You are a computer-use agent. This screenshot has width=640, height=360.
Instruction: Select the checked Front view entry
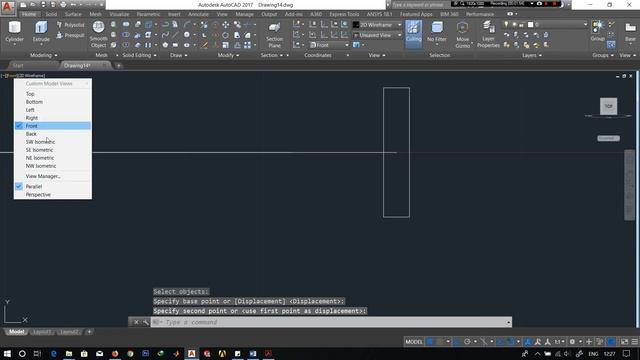pyautogui.click(x=53, y=126)
